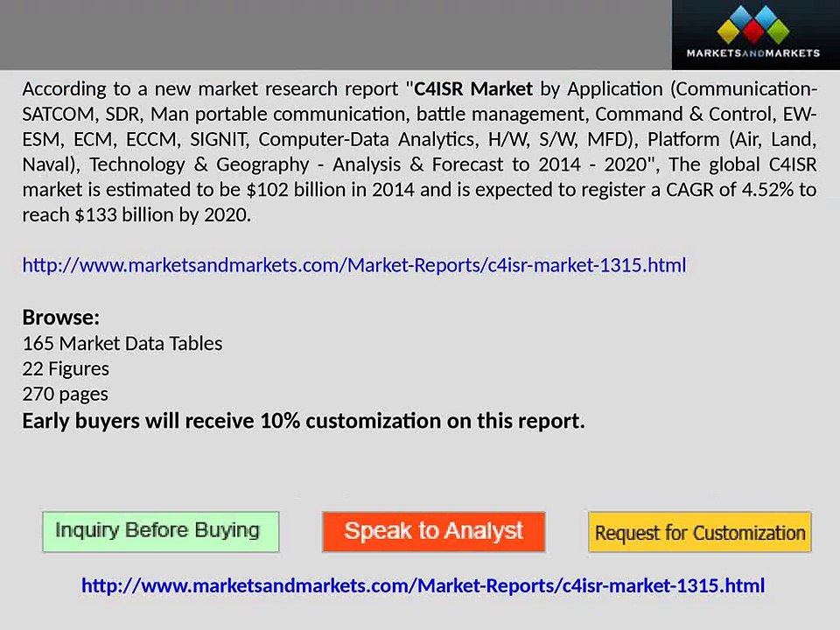This screenshot has width=840, height=630.
Task: Click 'According to a new market research report' text
Action: pos(211,89)
